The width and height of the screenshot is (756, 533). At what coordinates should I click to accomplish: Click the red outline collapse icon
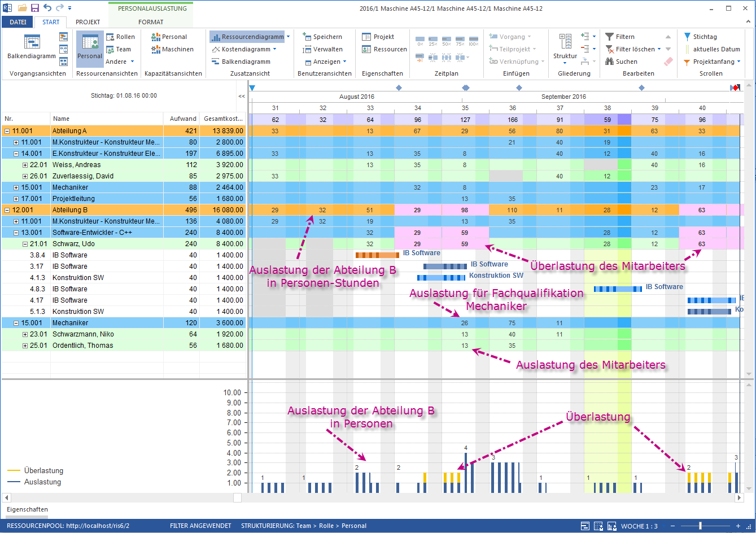(x=585, y=49)
